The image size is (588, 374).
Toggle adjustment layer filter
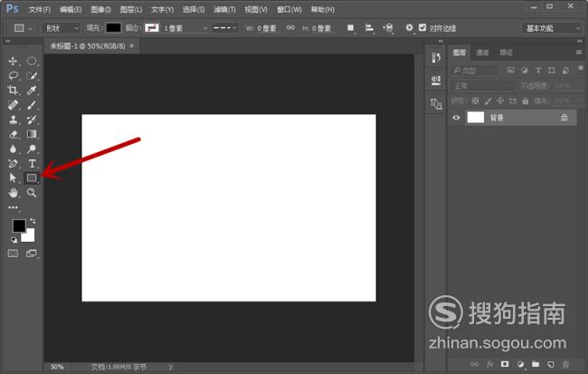click(525, 70)
